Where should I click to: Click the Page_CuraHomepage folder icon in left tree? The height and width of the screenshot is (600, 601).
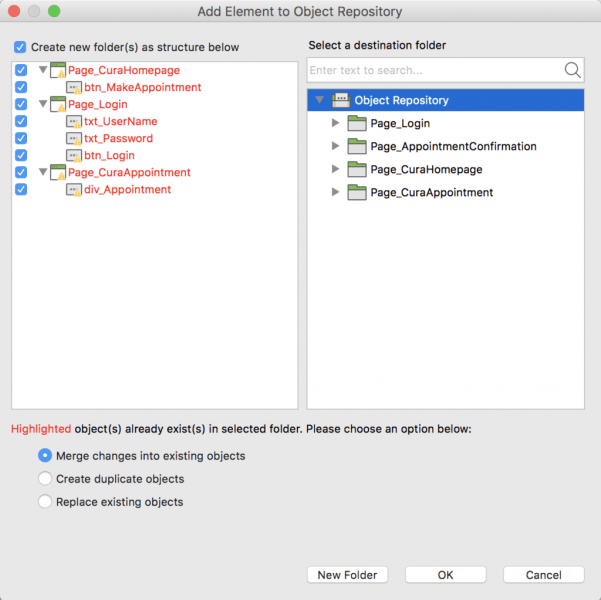pyautogui.click(x=58, y=71)
